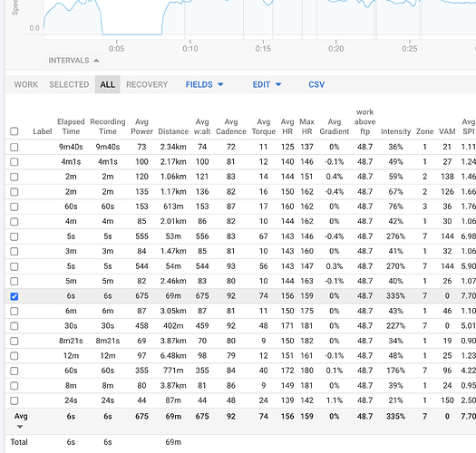Click the Avg Gradient column header
This screenshot has width=476, height=453.
pyautogui.click(x=335, y=127)
